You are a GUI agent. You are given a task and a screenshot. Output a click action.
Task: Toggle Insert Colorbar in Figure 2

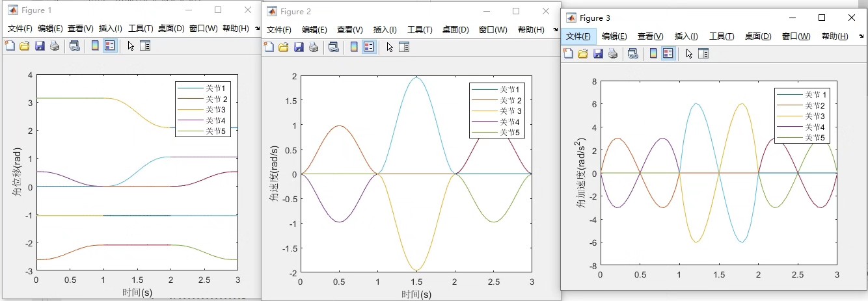pyautogui.click(x=354, y=46)
